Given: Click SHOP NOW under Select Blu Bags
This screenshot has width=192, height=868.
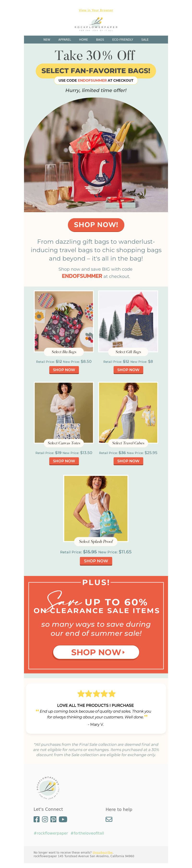Looking at the screenshot, I should coord(64,370).
